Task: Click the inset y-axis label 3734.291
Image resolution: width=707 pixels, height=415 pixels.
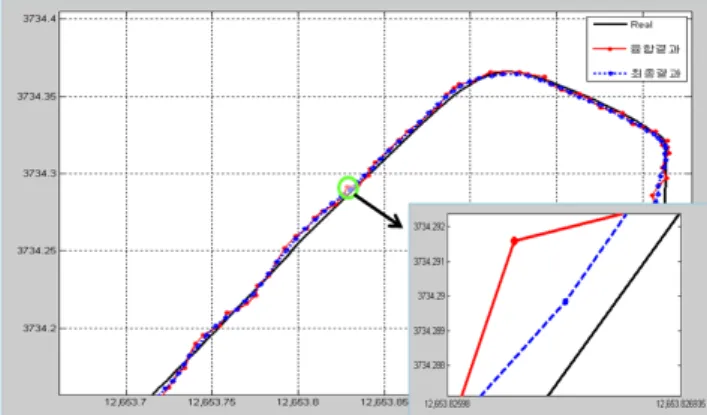Action: (429, 261)
